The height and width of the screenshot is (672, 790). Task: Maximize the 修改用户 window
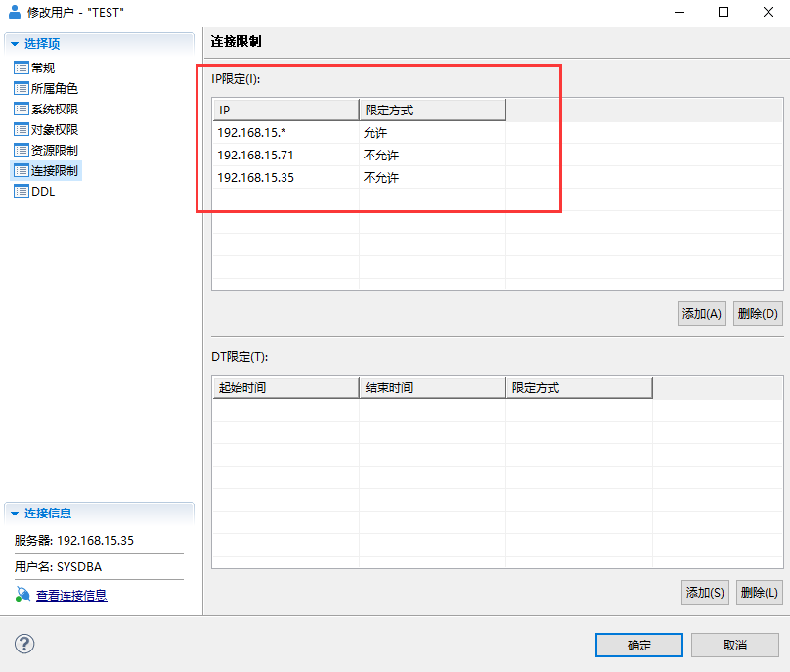723,12
